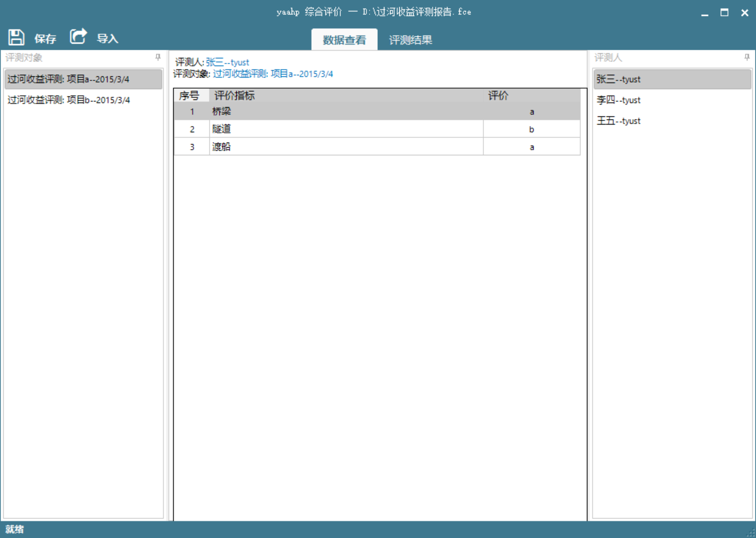756x538 pixels.
Task: Click the import arrow icon
Action: [78, 36]
